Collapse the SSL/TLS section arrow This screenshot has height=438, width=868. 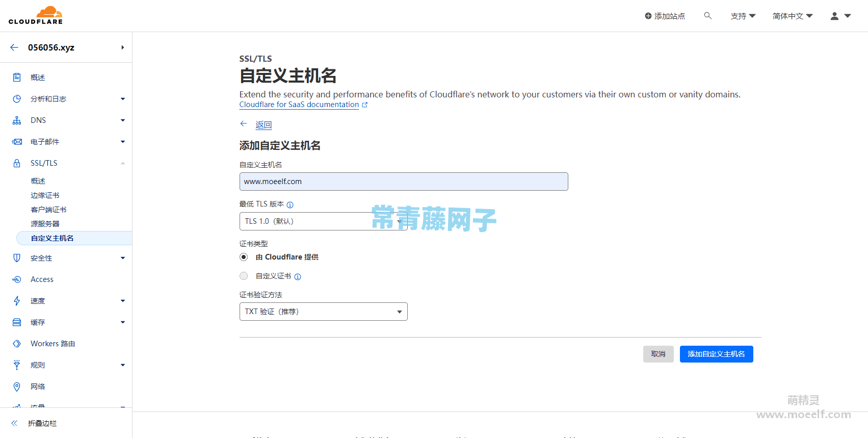[123, 163]
